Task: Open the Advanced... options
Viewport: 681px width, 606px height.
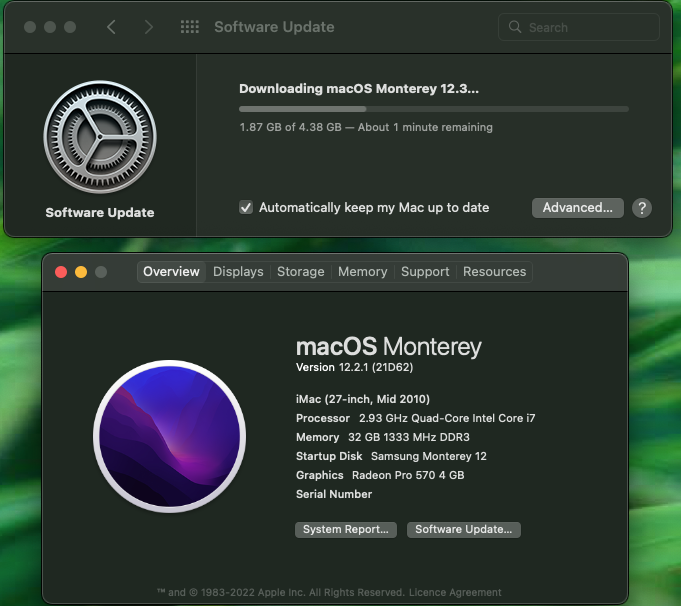Action: pos(578,208)
